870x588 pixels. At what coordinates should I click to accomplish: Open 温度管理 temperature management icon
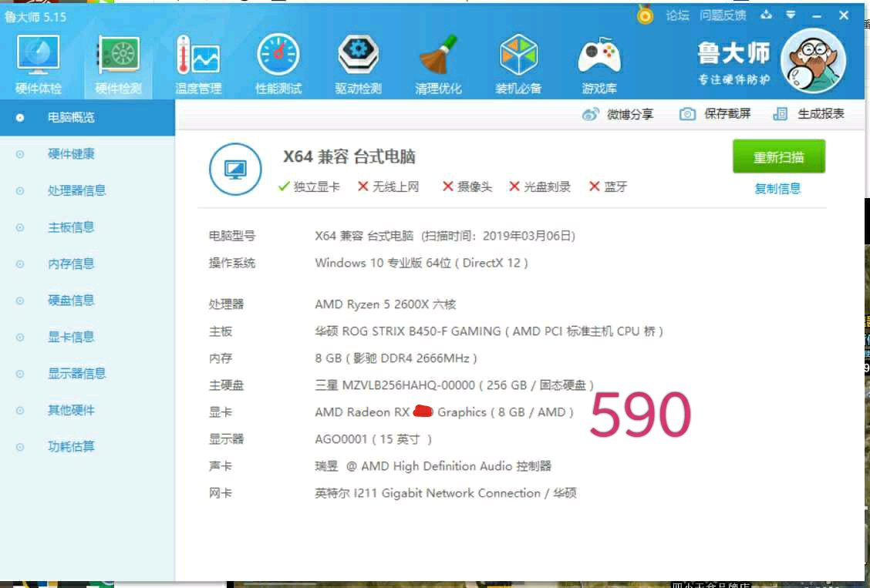click(x=198, y=64)
